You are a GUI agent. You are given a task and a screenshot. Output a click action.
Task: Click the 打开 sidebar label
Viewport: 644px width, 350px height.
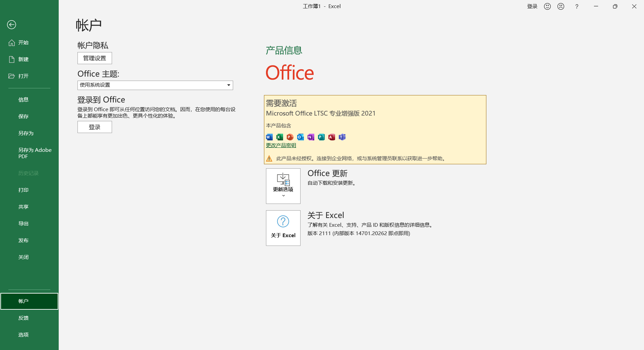point(23,76)
